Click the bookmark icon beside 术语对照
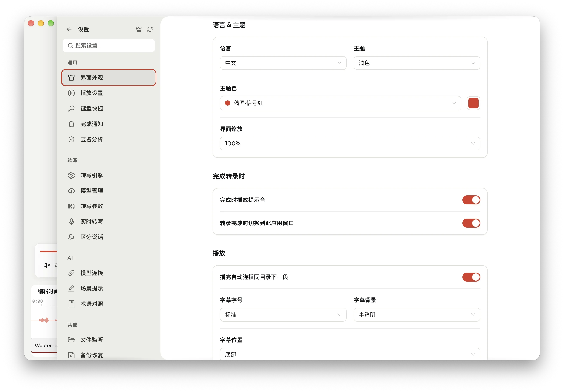Image resolution: width=564 pixels, height=392 pixels. point(71,304)
